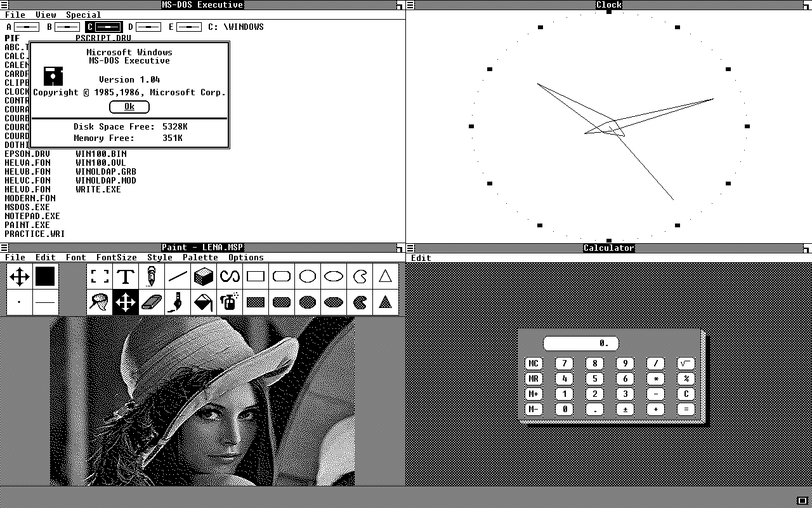Viewport: 812px width, 508px height.
Task: Click the C clear key on Calculator
Action: (x=686, y=394)
